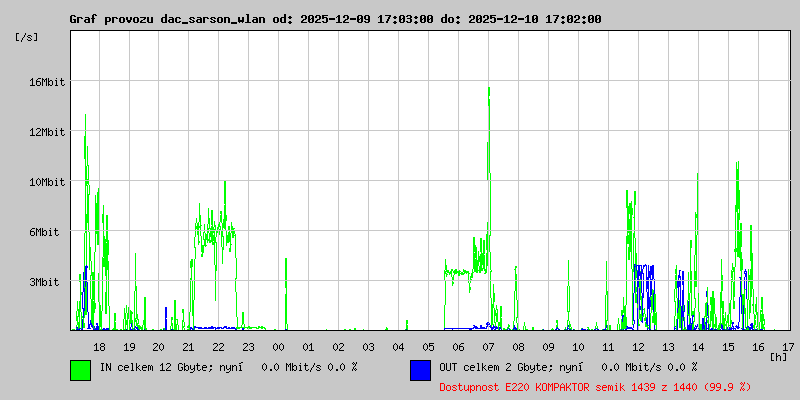Click the red 'Dostupnost E220 KOMPAKTOR' availability line

click(595, 387)
